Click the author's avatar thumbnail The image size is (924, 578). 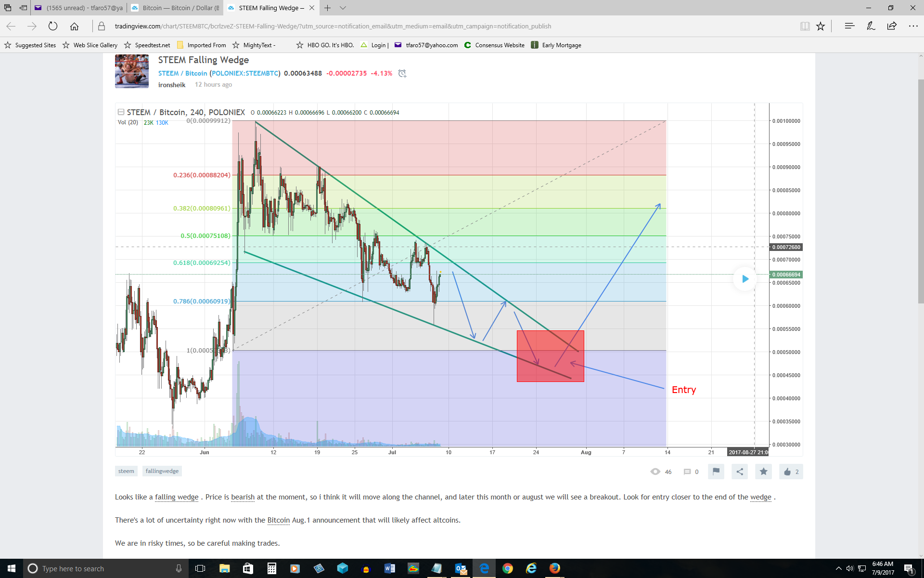tap(132, 71)
